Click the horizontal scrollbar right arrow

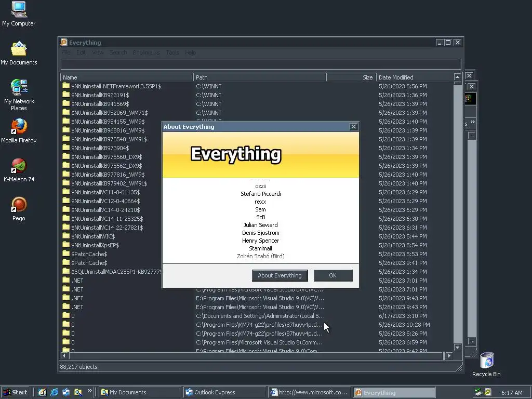(449, 355)
